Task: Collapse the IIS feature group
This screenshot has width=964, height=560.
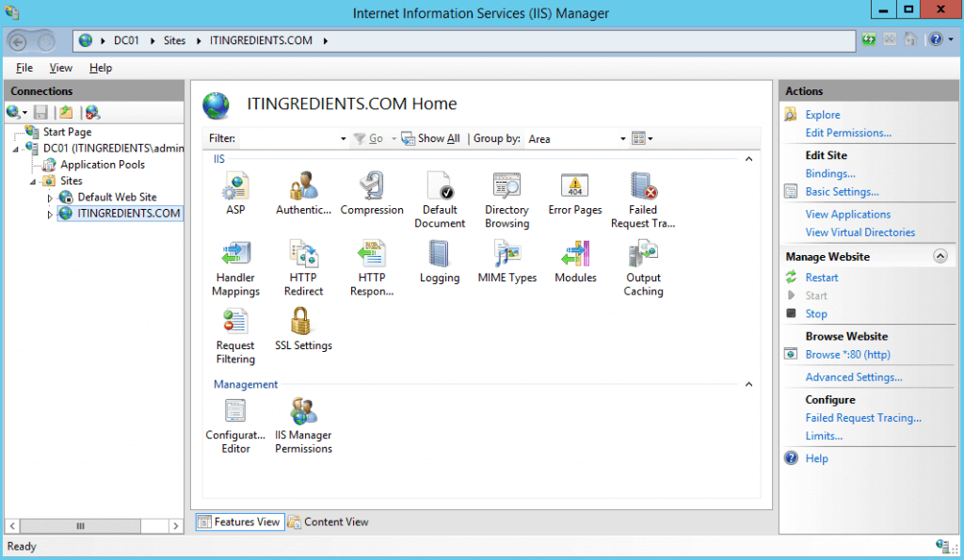Action: pos(748,159)
